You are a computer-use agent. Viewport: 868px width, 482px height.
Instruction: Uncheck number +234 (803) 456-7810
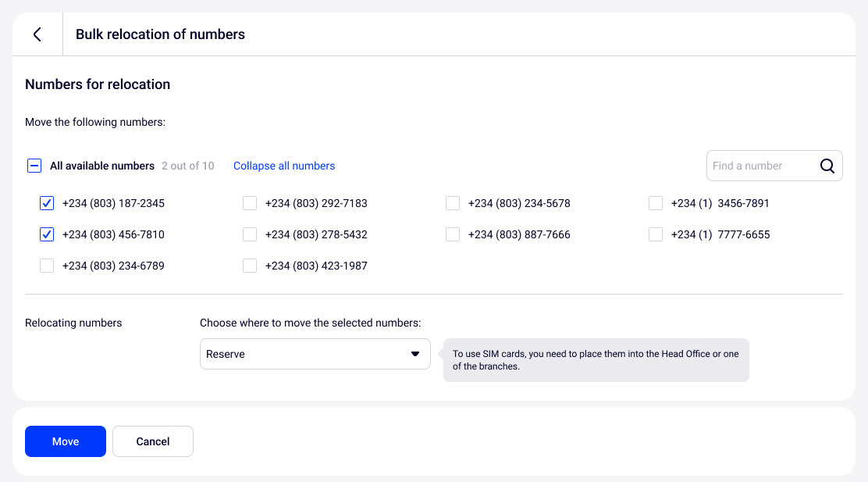tap(47, 234)
